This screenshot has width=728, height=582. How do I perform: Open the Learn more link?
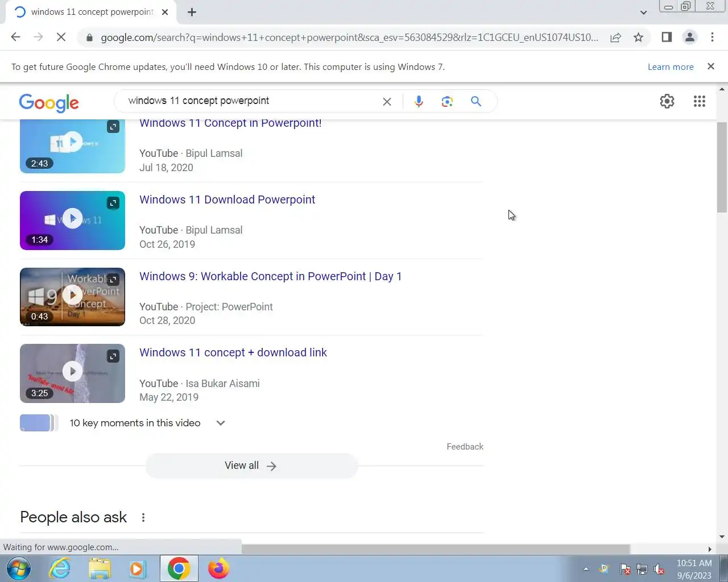[x=671, y=66]
